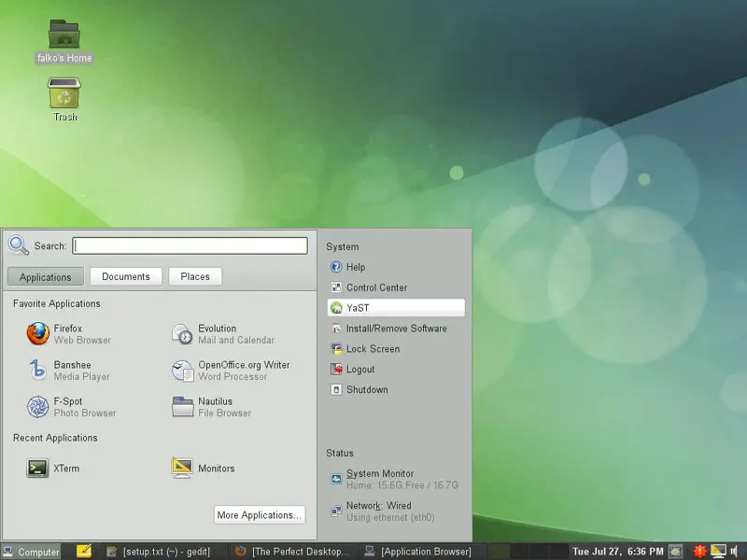747x560 pixels.
Task: Launch F-Spot Photo Browser
Action: click(72, 407)
